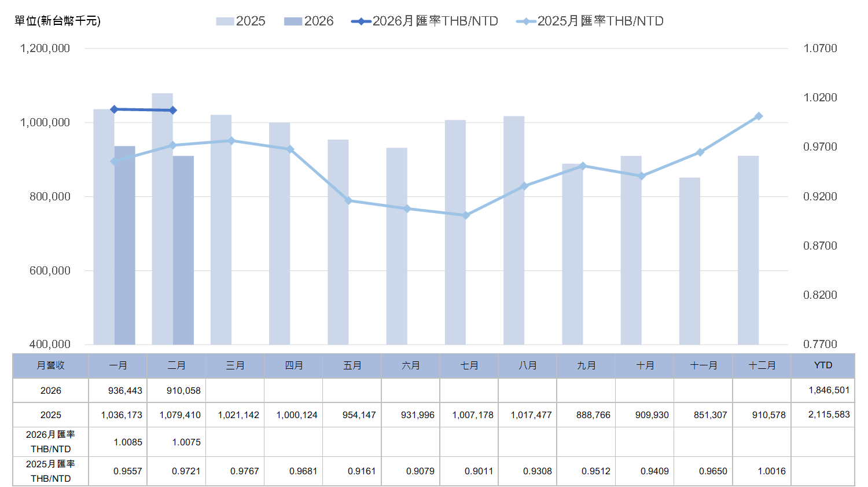This screenshot has height=487, width=868.
Task: Select the February 2026 exchange rate diamond marker
Action: tap(173, 110)
